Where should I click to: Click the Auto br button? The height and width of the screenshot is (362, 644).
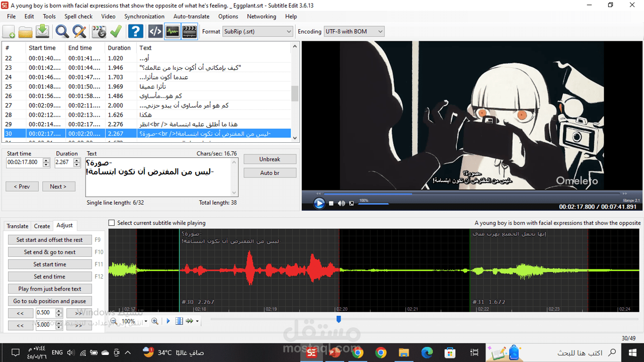pos(270,172)
